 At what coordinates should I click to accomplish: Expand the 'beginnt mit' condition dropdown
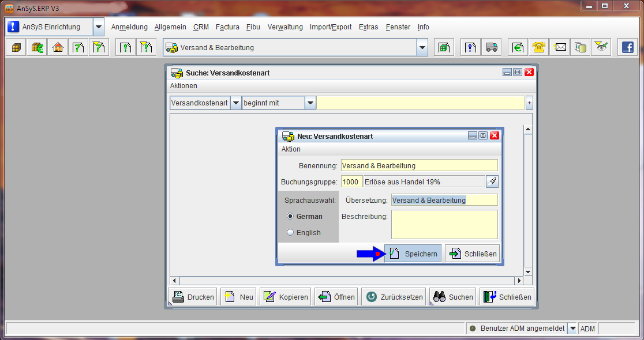310,103
